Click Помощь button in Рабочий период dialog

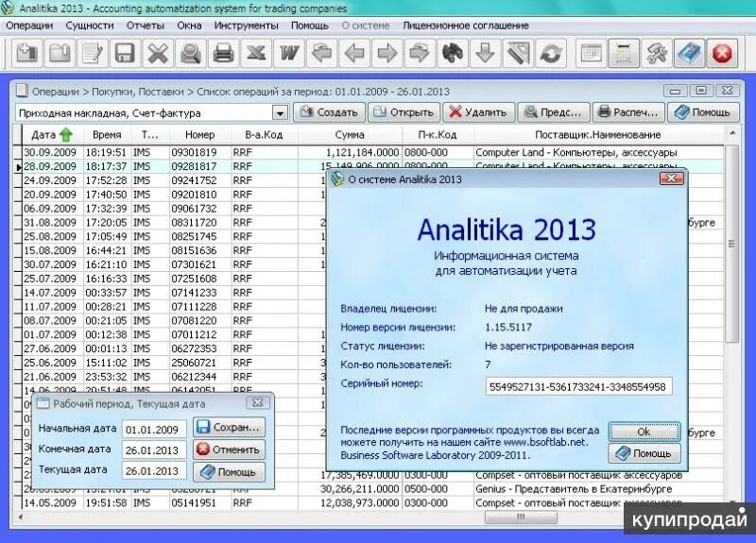pos(229,471)
